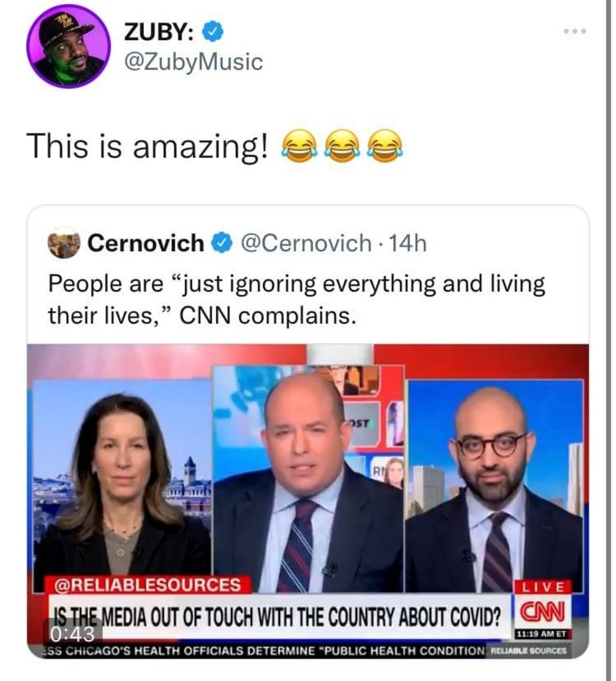Click the first laughing emoji
This screenshot has height=681, width=616.
pyautogui.click(x=299, y=146)
